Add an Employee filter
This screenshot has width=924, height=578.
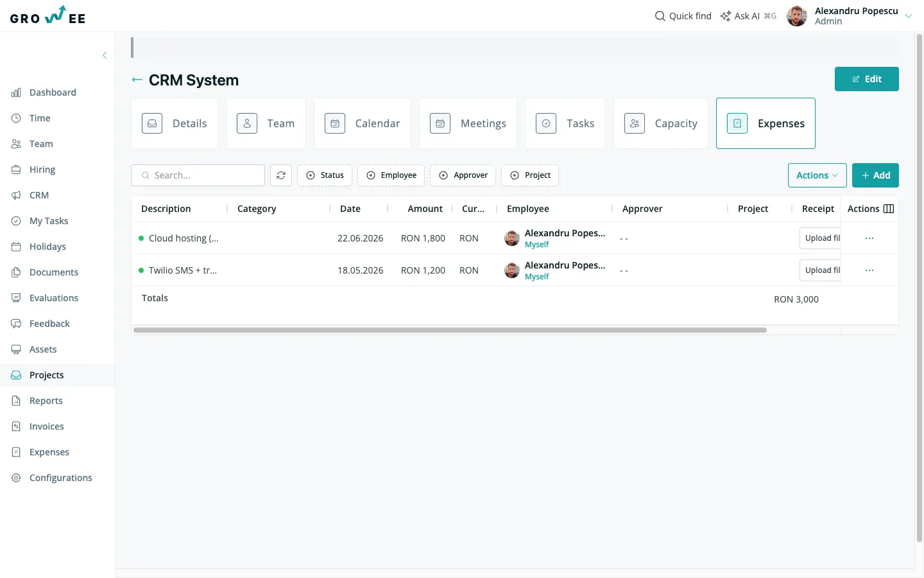coord(391,175)
